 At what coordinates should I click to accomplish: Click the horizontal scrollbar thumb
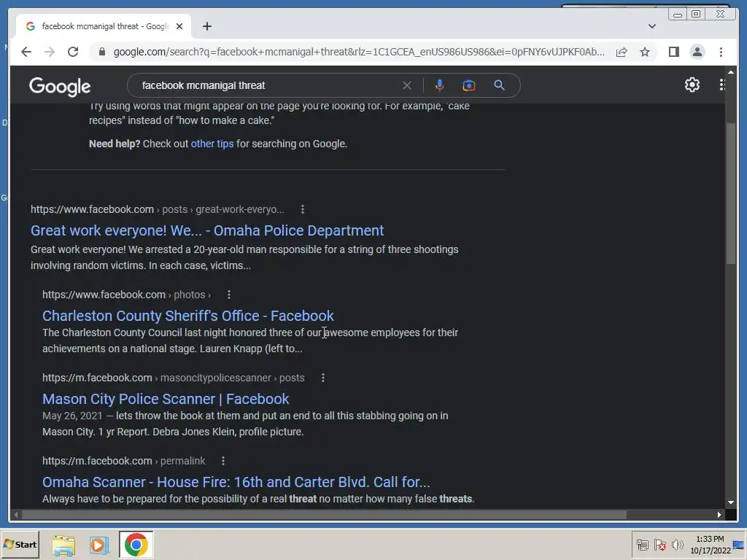click(x=324, y=515)
